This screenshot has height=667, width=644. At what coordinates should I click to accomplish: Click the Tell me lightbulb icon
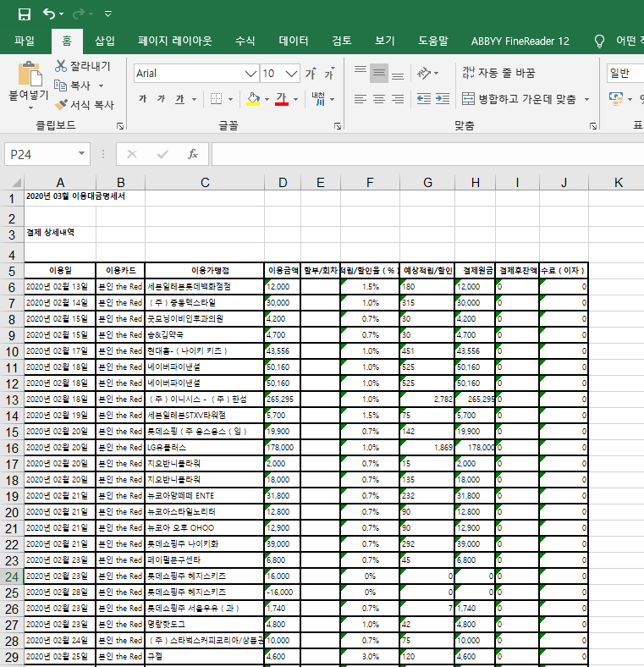[x=599, y=41]
